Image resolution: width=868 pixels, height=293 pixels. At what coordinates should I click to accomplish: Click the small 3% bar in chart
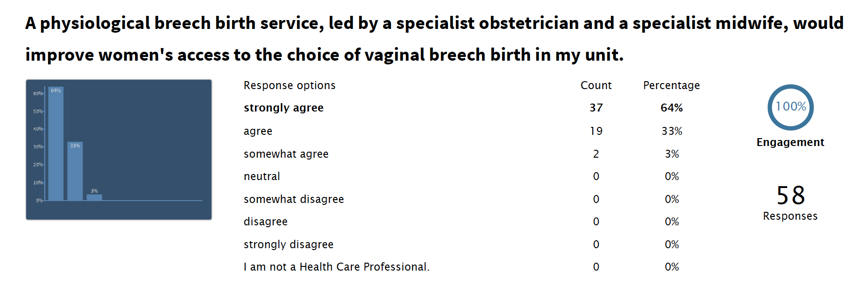pyautogui.click(x=94, y=197)
